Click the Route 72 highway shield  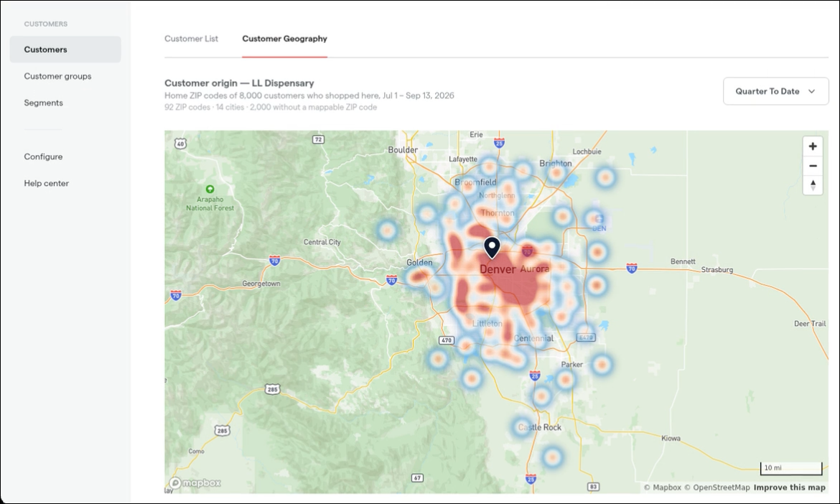coord(318,139)
